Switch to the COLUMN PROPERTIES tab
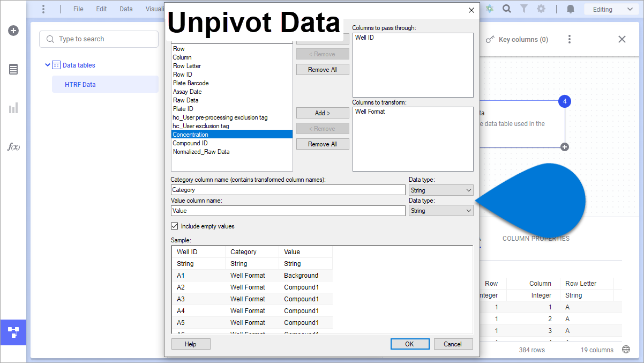This screenshot has height=363, width=644. point(536,239)
